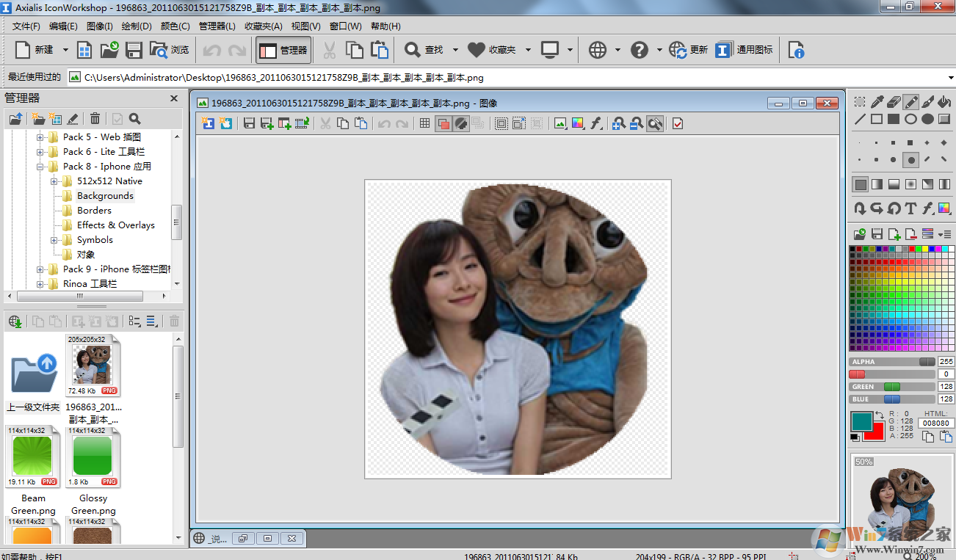Toggle the 管理器 manager panel button

(284, 50)
